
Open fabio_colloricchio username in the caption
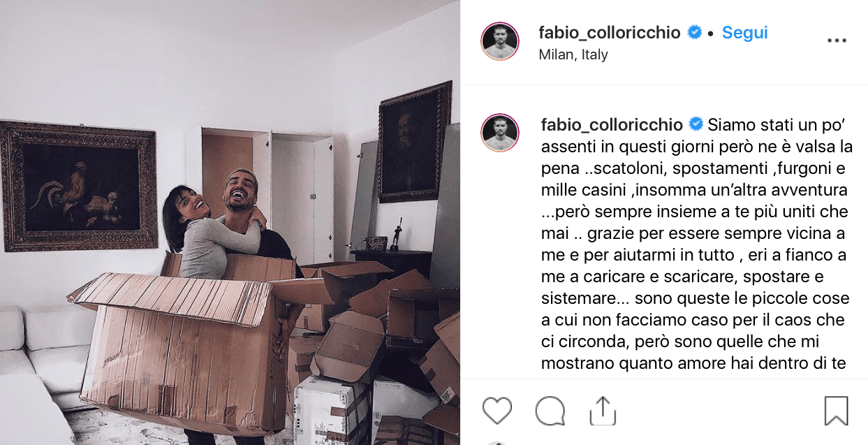(x=612, y=124)
